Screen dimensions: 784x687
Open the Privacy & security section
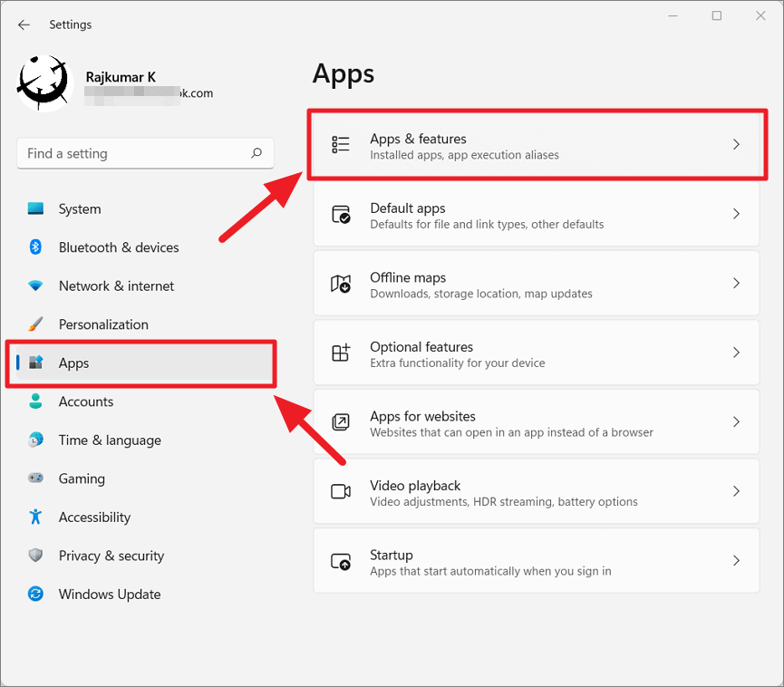111,556
